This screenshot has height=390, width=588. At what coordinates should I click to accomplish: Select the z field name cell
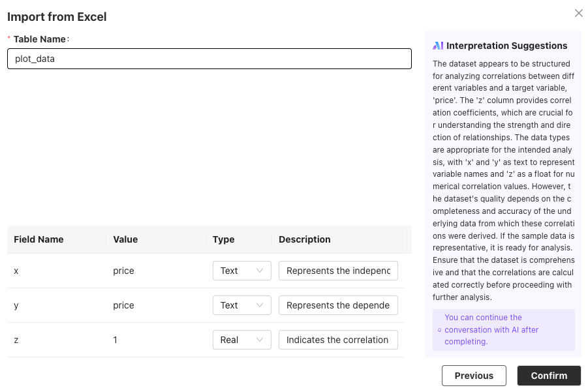(16, 340)
